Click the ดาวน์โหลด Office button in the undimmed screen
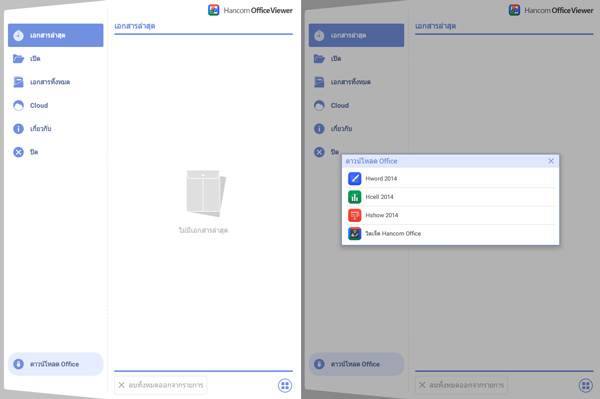 55,364
